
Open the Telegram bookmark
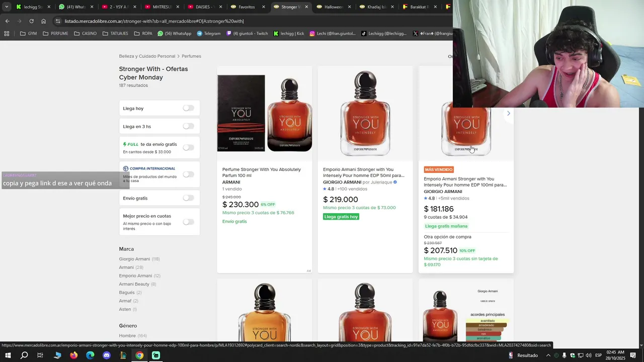tap(208, 34)
